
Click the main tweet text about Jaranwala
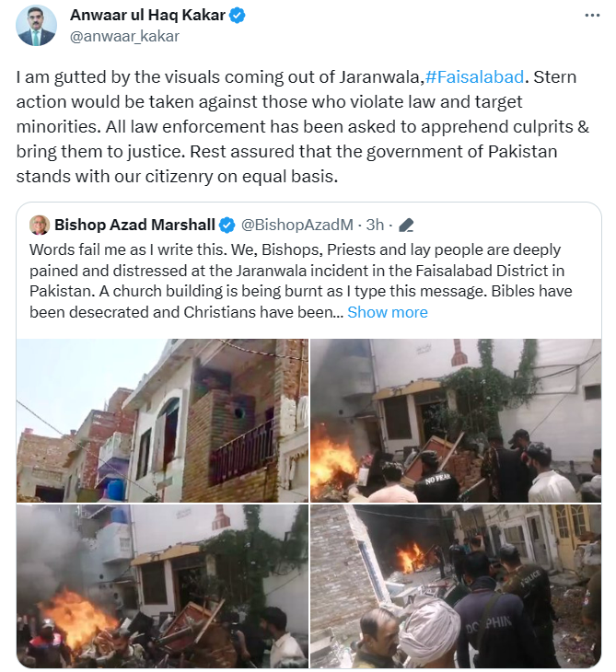pos(303,127)
